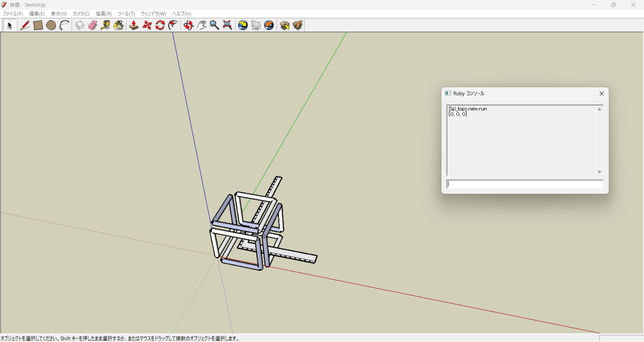
Task: Open the ツール(T) menu
Action: (x=126, y=14)
